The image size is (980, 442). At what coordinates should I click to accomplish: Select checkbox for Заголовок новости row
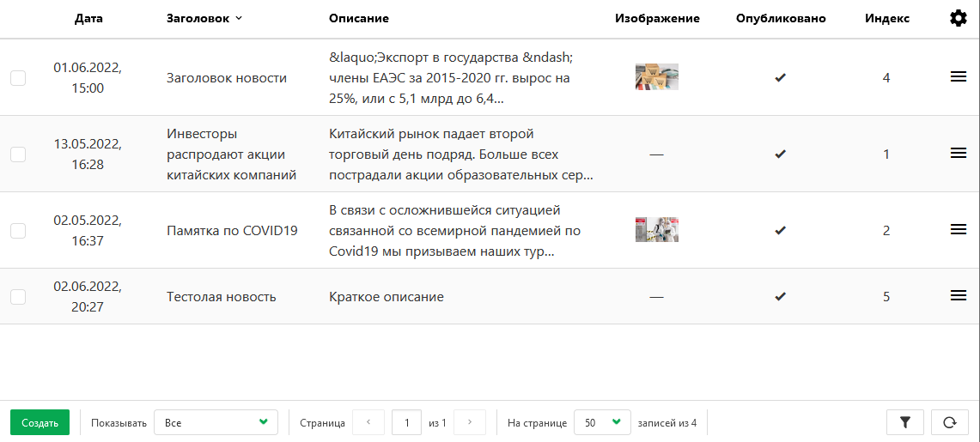[18, 78]
